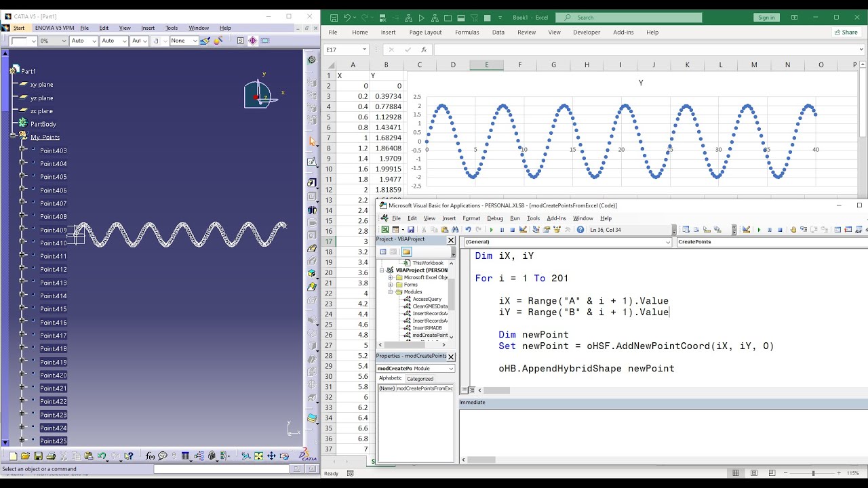868x488 pixels.
Task: Open Excel Name Box dropdown E17
Action: pos(364,49)
